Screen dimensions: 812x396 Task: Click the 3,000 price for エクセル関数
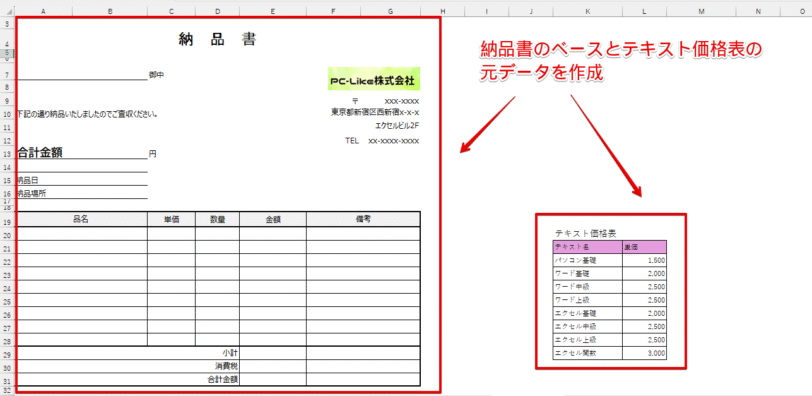pyautogui.click(x=644, y=354)
